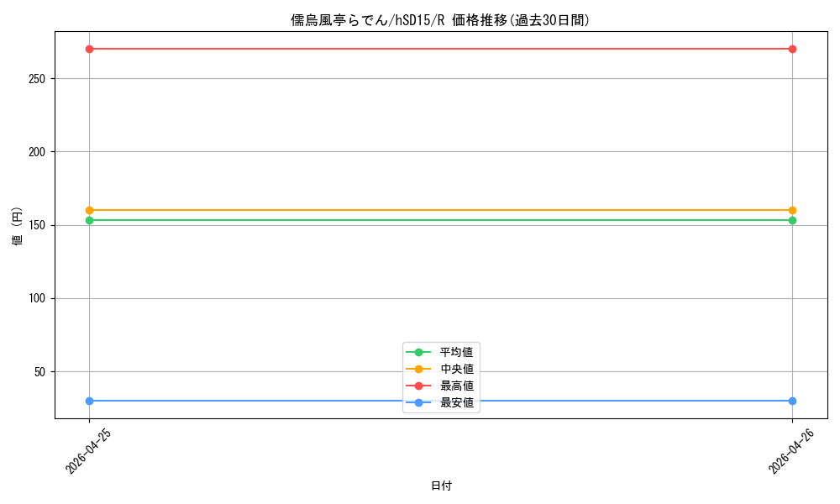The width and height of the screenshot is (840, 504).
Task: Click the green marker in the 平均値 legend
Action: pyautogui.click(x=418, y=353)
